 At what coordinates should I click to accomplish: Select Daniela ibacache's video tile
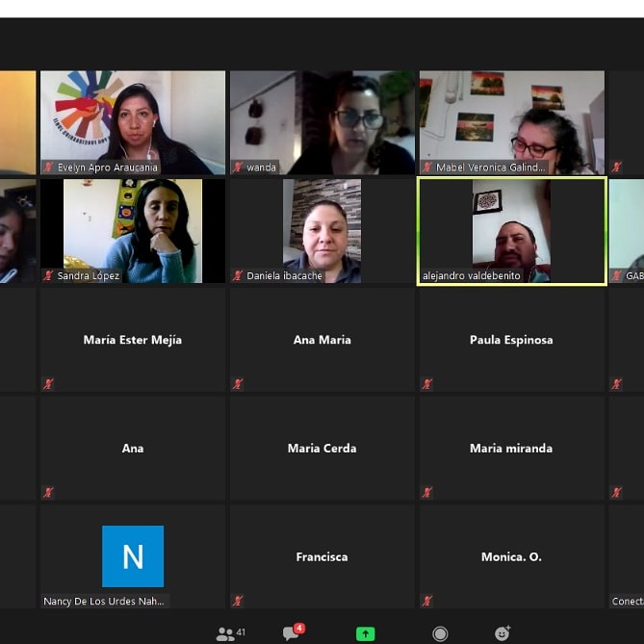[x=322, y=231]
